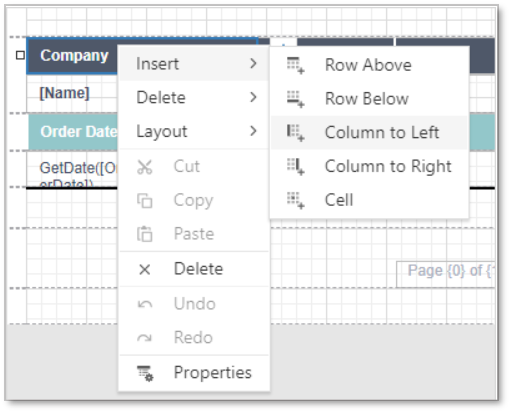Image resolution: width=510 pixels, height=412 pixels.
Task: Select the Undo menu entry
Action: coord(194,304)
